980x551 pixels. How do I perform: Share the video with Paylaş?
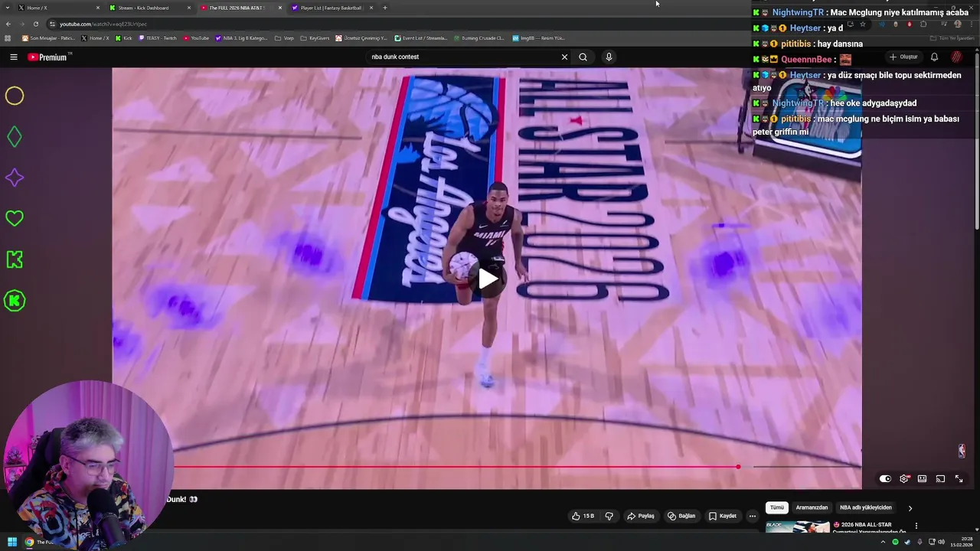[641, 516]
